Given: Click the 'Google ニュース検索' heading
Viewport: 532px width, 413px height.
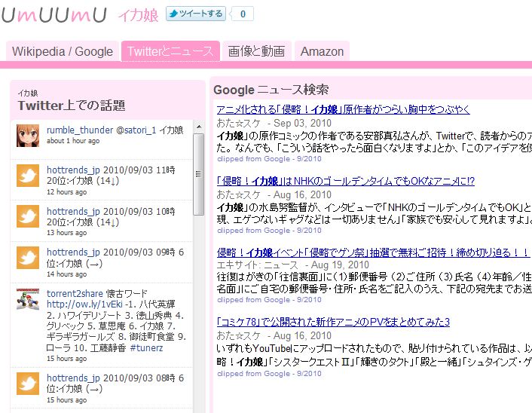Looking at the screenshot, I should point(271,90).
